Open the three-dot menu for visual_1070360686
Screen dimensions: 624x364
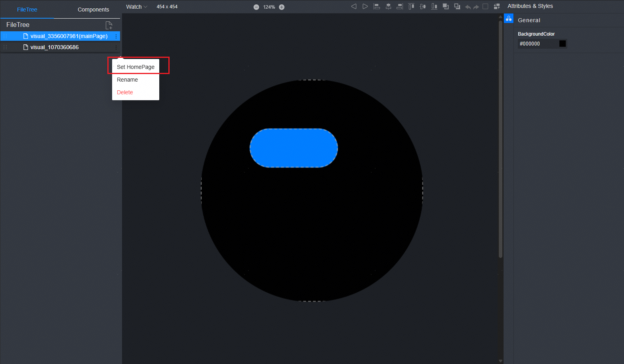(116, 47)
